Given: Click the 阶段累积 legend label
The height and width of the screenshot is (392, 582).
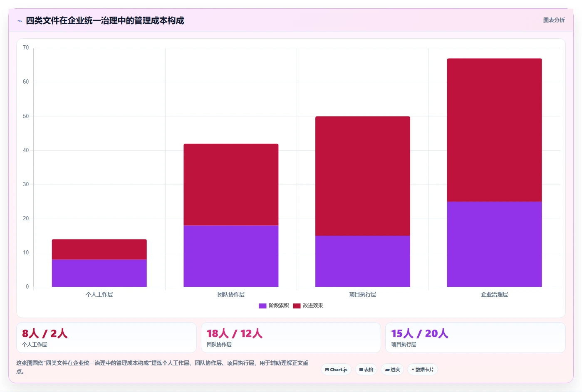Looking at the screenshot, I should click(279, 306).
